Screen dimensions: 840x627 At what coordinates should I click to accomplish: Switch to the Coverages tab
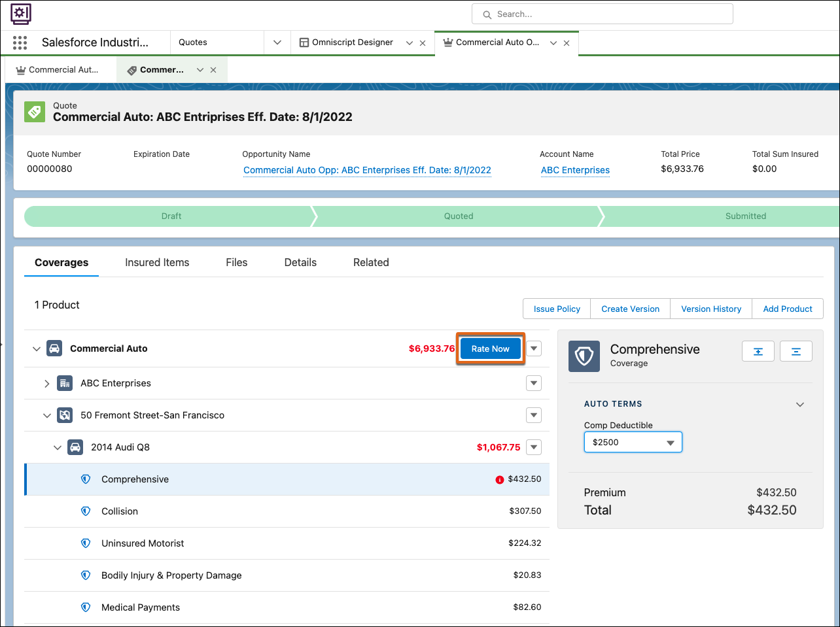(61, 263)
